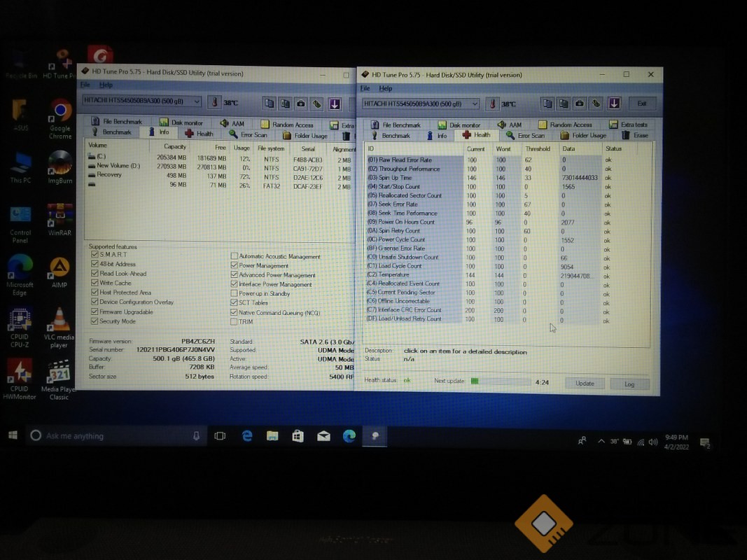Toggle TRIM checkbox
747x560 pixels.
[x=234, y=322]
